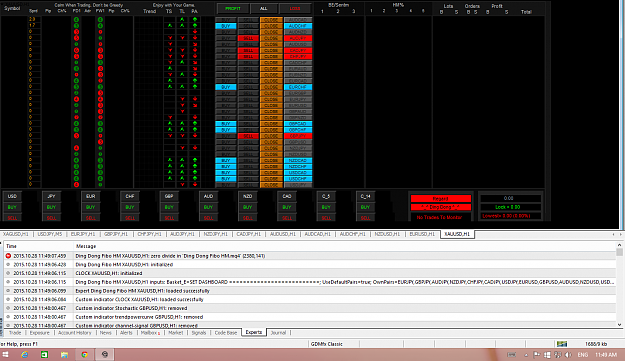
Task: Select the MetaTrader icon on the taskbar
Action: click(104, 354)
